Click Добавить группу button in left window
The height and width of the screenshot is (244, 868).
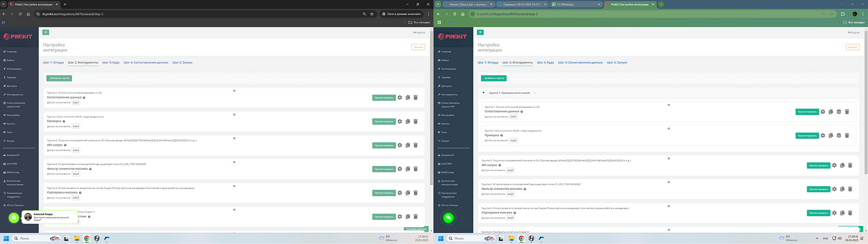pos(59,78)
